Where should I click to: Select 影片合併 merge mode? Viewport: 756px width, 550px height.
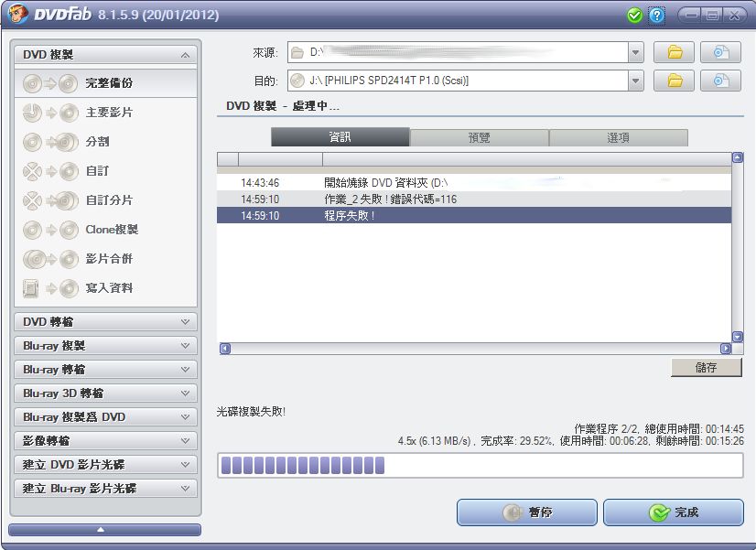[x=105, y=259]
